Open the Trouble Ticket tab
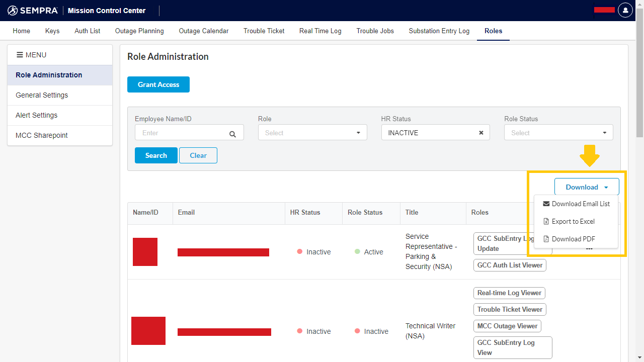Viewport: 644px width, 362px height. pyautogui.click(x=264, y=31)
